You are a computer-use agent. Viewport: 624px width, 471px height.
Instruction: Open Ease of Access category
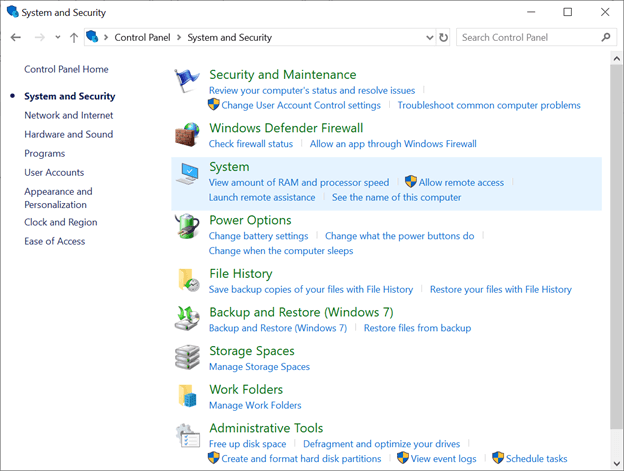point(55,241)
